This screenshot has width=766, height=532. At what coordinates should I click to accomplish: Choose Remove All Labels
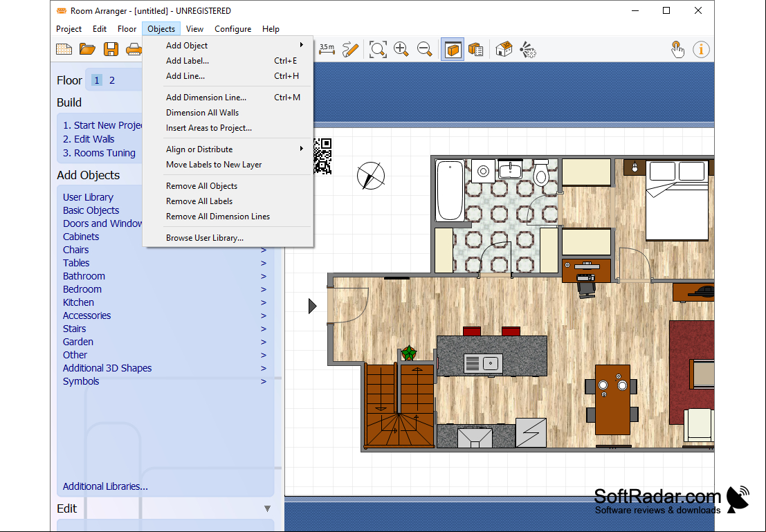[228, 201]
